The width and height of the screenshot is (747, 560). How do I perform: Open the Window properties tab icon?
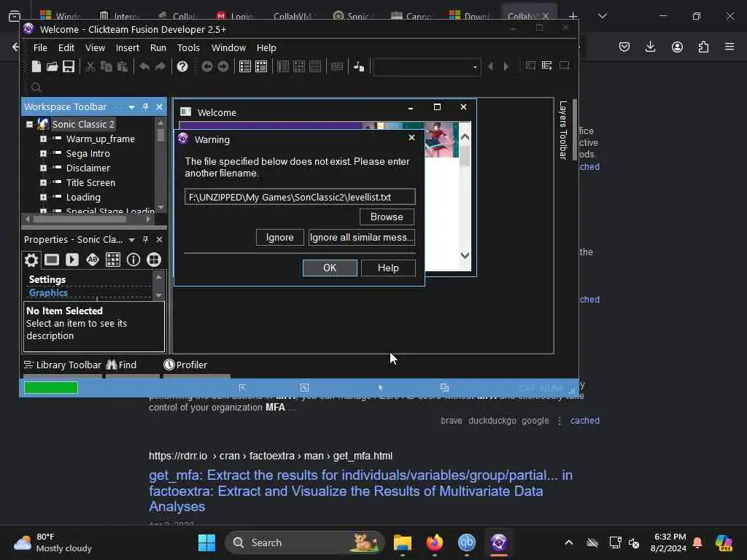coord(52,260)
